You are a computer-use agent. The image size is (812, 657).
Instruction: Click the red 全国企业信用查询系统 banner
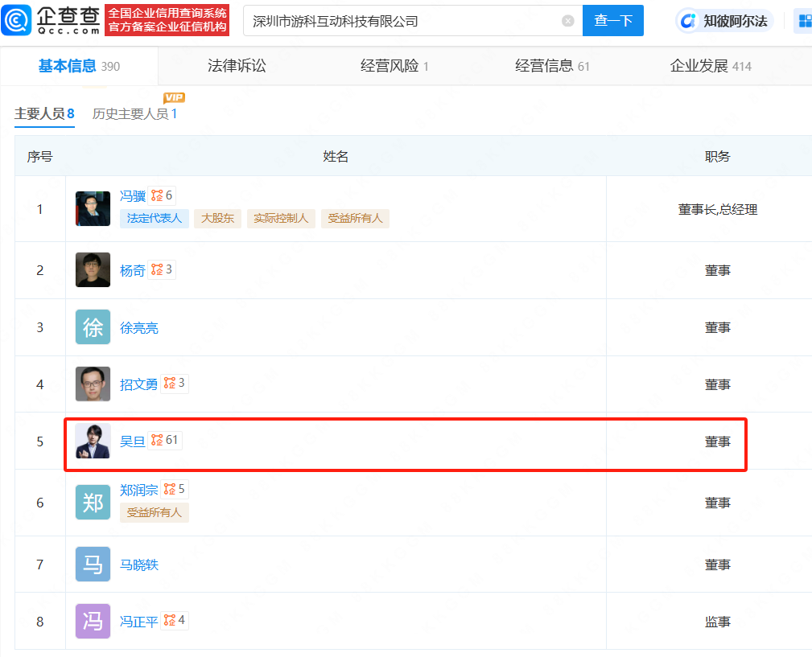click(x=167, y=20)
